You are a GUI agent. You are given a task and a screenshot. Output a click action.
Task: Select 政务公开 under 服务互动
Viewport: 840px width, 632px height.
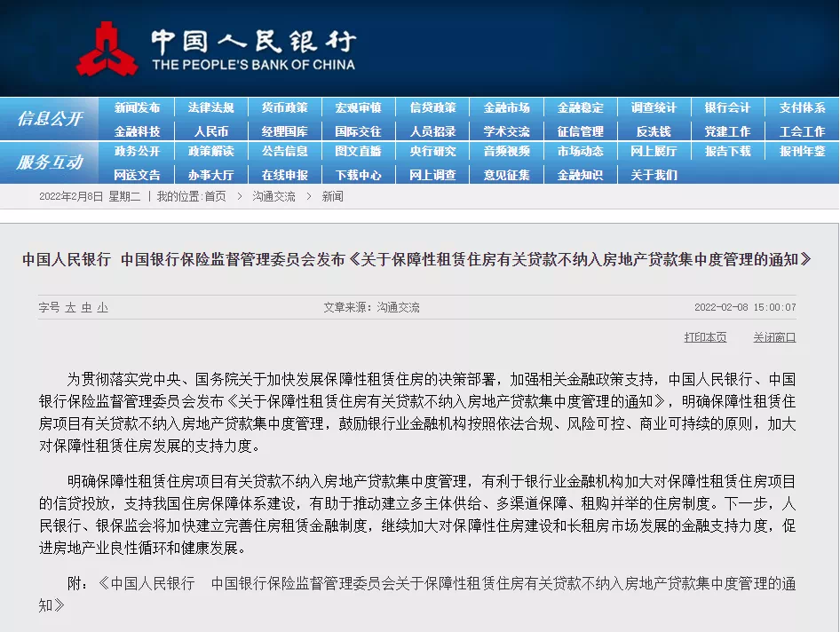tap(137, 152)
